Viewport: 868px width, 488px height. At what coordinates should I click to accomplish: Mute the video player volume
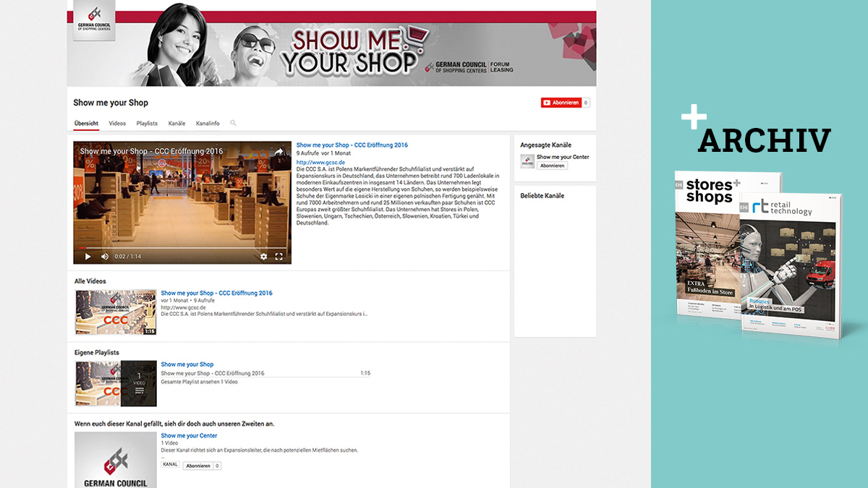tap(104, 257)
